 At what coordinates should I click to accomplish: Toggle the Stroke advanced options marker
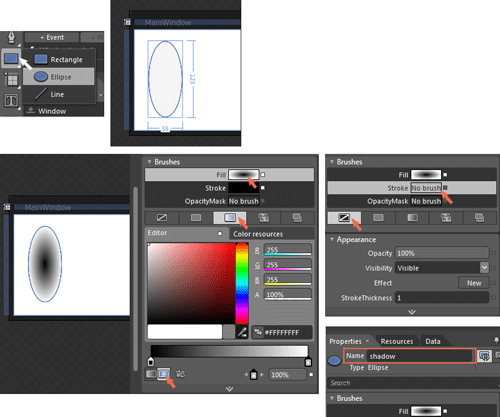coord(445,188)
